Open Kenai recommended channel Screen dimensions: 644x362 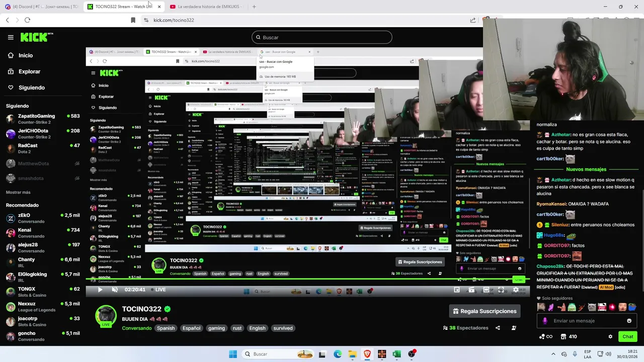tap(43, 233)
